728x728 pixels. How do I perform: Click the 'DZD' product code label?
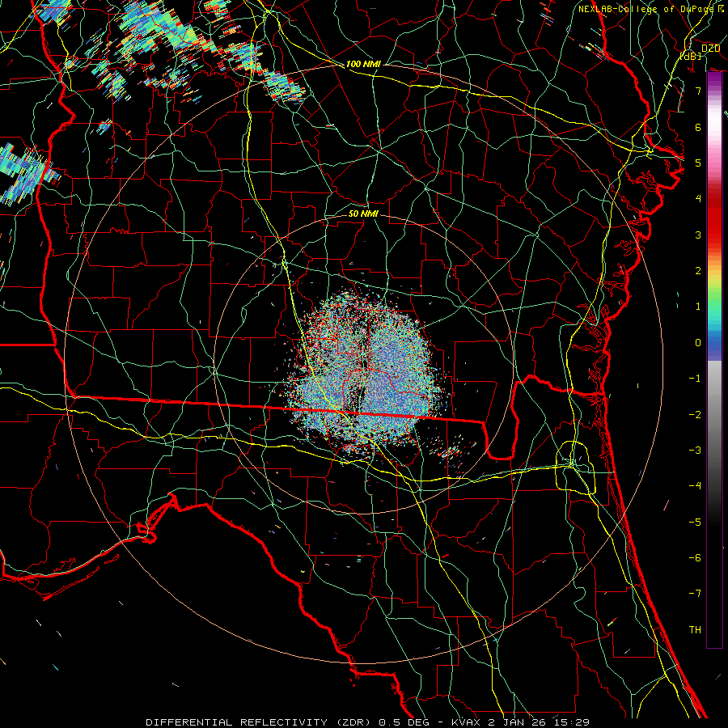[x=711, y=49]
